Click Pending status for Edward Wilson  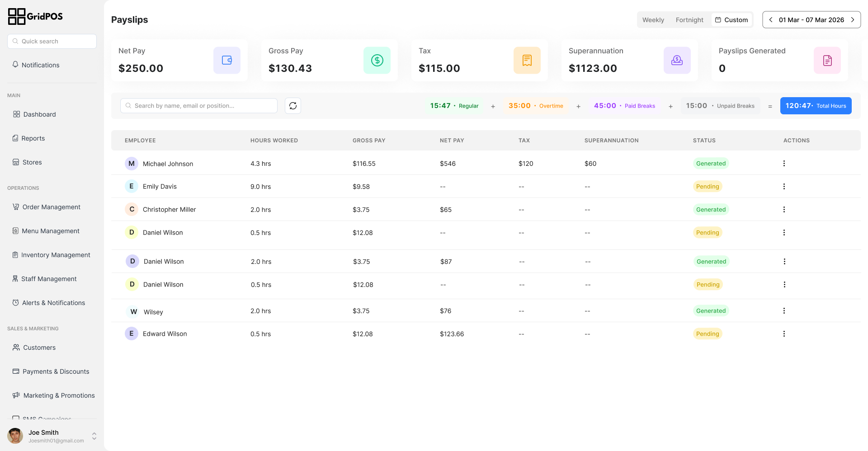click(708, 334)
